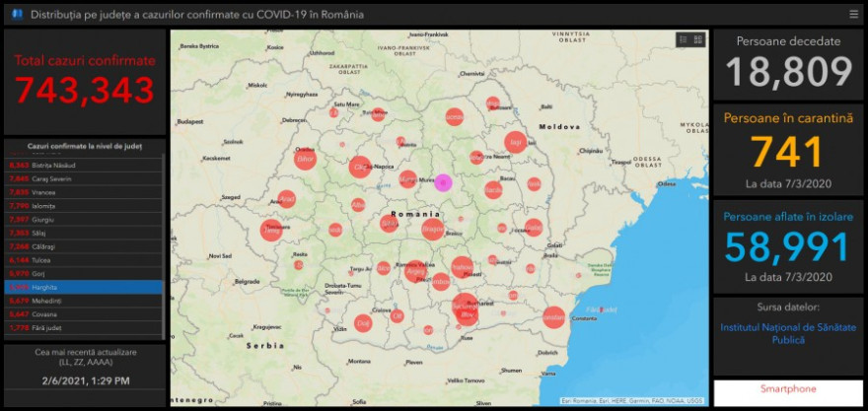Click the Smartphone button
The width and height of the screenshot is (868, 411).
point(788,389)
